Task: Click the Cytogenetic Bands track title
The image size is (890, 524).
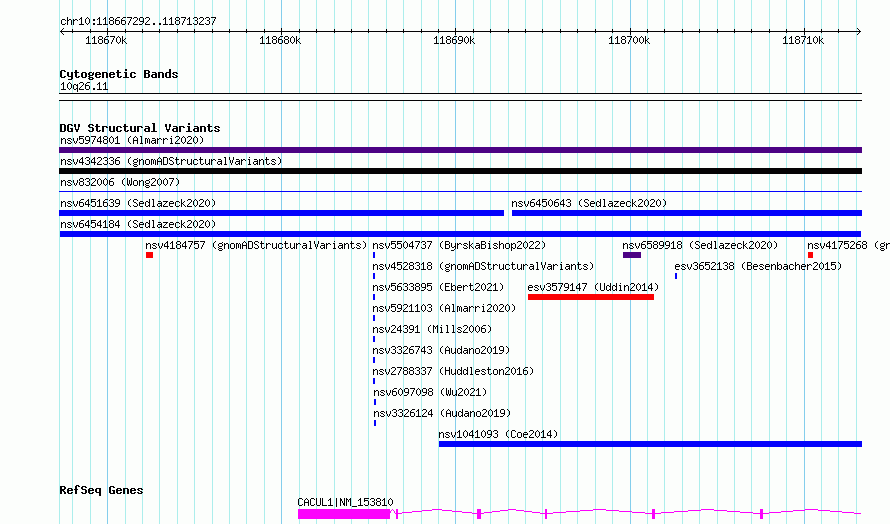Action: pos(119,74)
